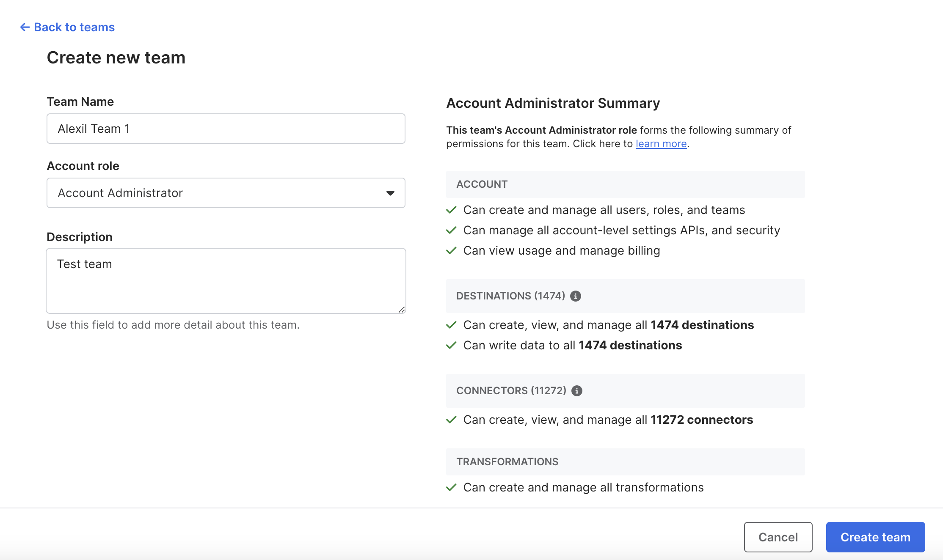Click 'Can create and manage all transformations'
The height and width of the screenshot is (560, 943).
pos(583,487)
